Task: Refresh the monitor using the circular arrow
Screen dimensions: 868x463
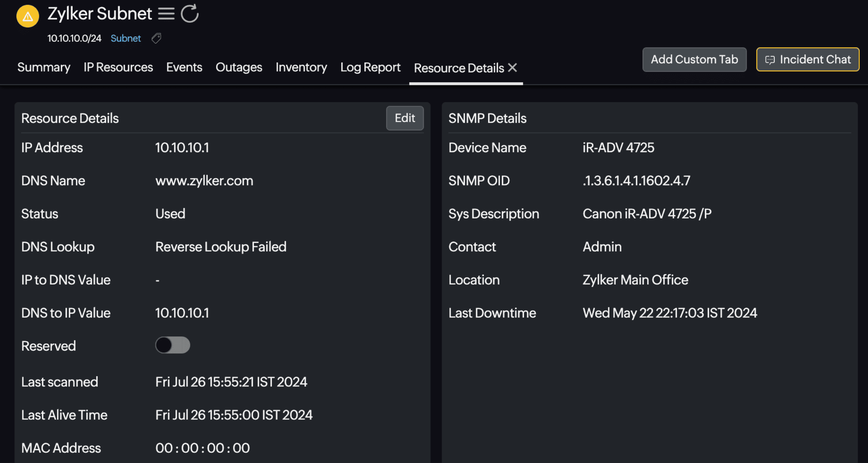Action: (x=190, y=14)
